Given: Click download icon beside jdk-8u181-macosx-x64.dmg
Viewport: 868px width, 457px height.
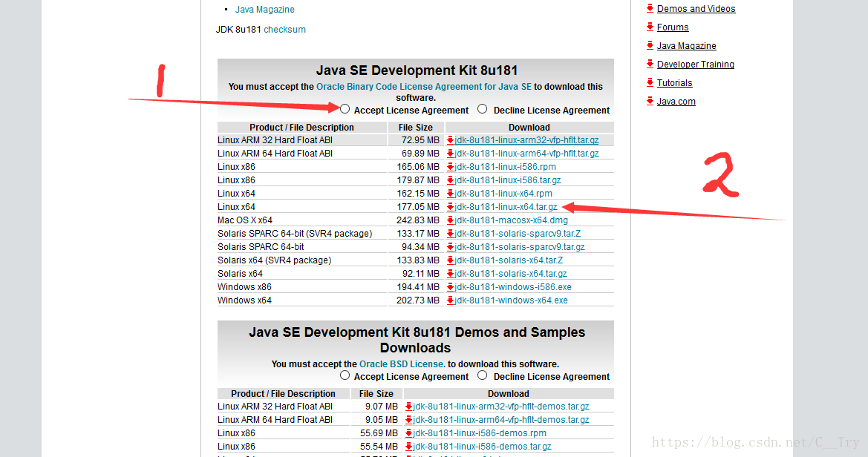Looking at the screenshot, I should [451, 220].
